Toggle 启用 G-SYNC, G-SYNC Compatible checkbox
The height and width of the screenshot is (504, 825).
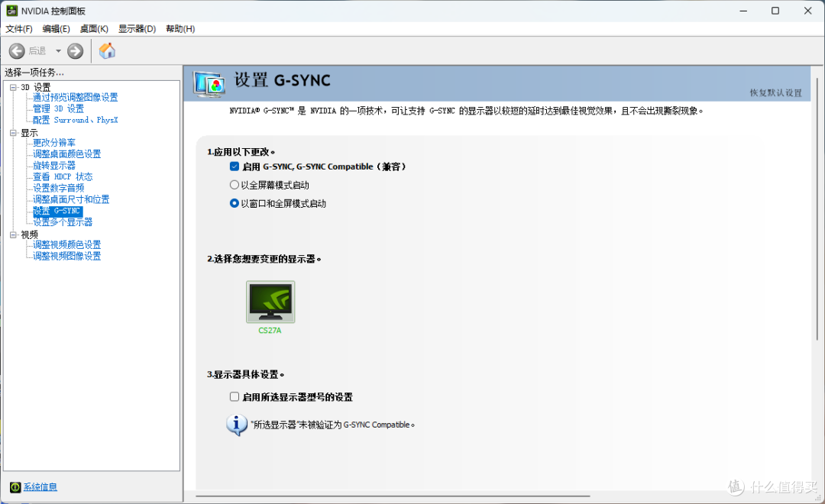235,166
